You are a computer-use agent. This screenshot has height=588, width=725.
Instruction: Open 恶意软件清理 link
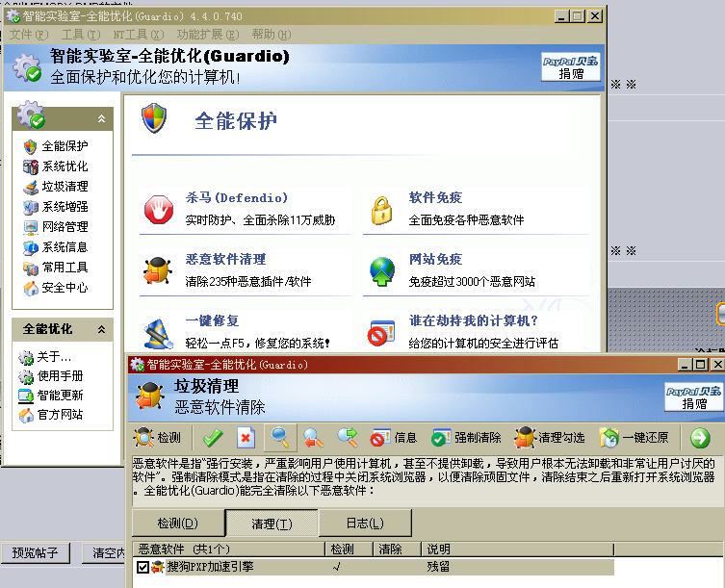click(225, 259)
